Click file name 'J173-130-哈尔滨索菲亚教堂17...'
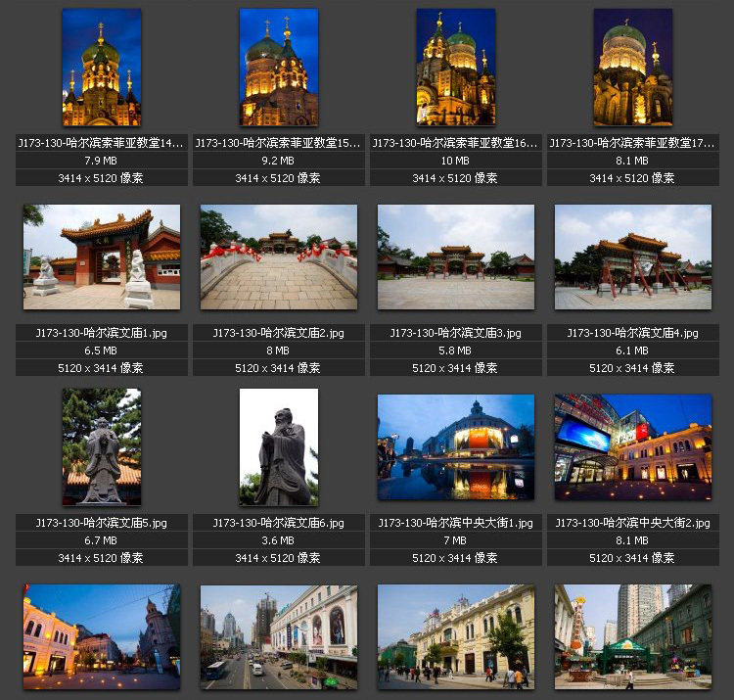This screenshot has height=700, width=734. pyautogui.click(x=632, y=143)
